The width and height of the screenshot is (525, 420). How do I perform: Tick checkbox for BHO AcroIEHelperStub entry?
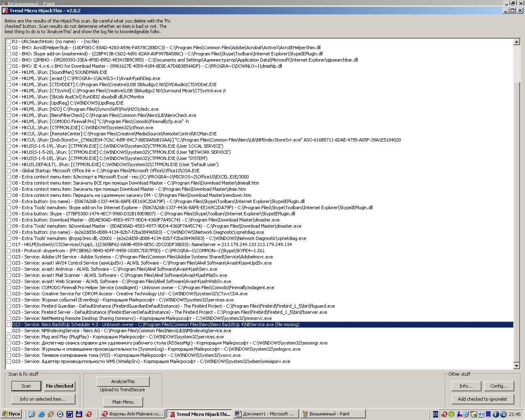(x=9, y=48)
